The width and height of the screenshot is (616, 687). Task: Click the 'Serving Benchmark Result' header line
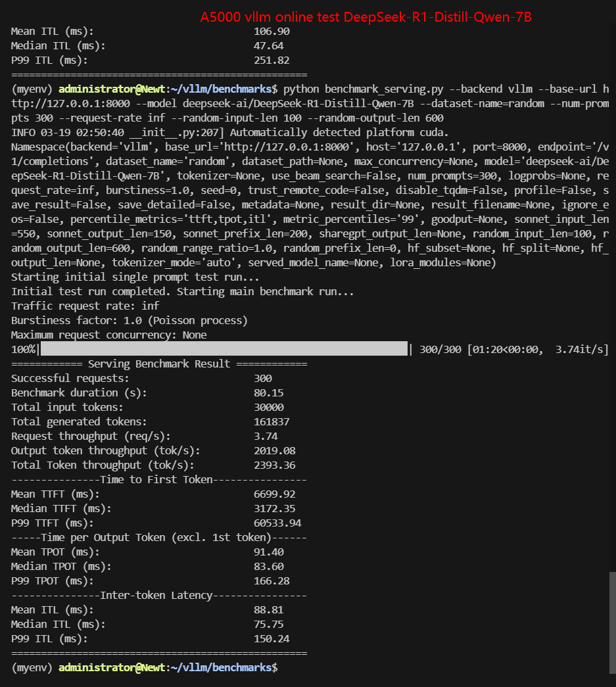[159, 364]
